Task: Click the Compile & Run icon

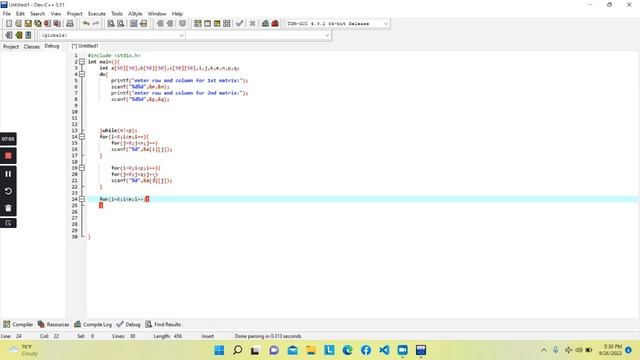Action: click(x=217, y=24)
